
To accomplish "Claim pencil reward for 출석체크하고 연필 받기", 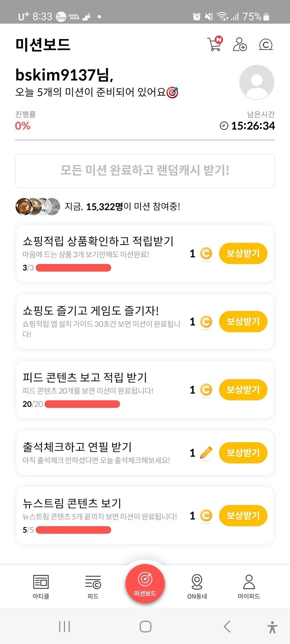I will 243,453.
